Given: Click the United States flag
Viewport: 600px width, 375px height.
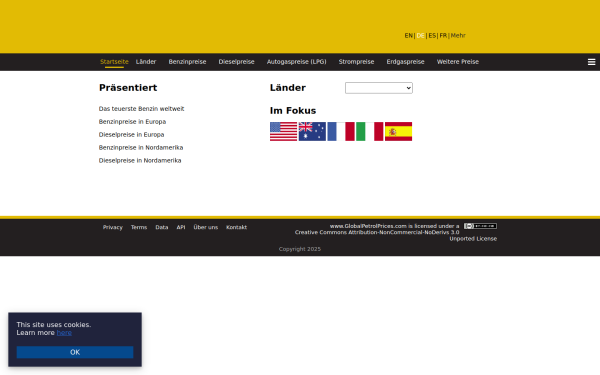Looking at the screenshot, I should click(x=283, y=132).
